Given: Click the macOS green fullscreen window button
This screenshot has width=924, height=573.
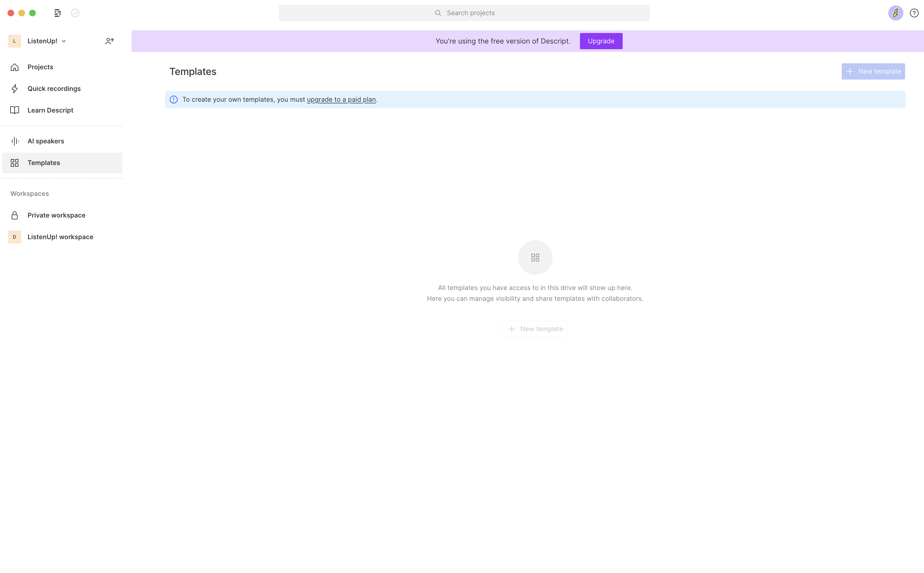Looking at the screenshot, I should 32,13.
